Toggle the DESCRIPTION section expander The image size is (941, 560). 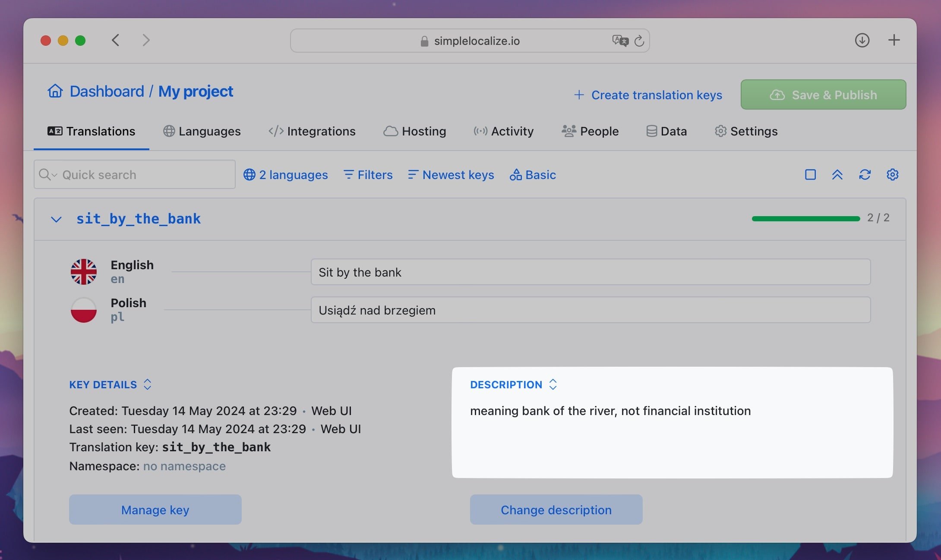tap(553, 384)
